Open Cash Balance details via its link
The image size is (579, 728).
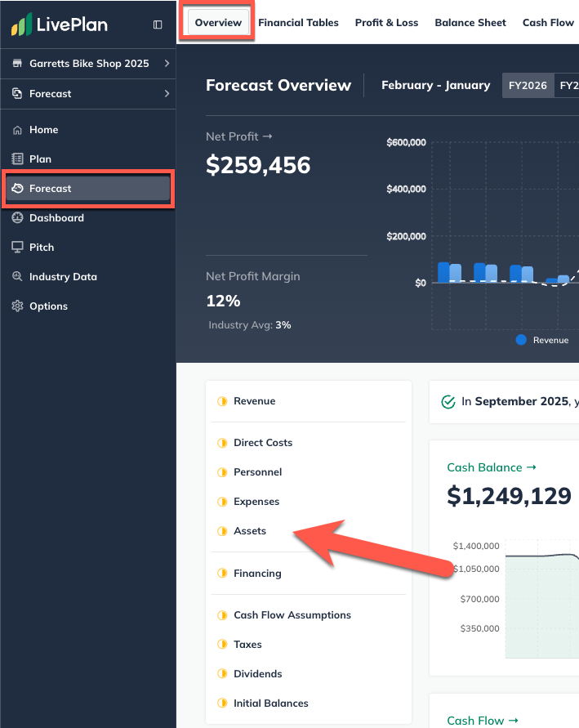[x=492, y=467]
